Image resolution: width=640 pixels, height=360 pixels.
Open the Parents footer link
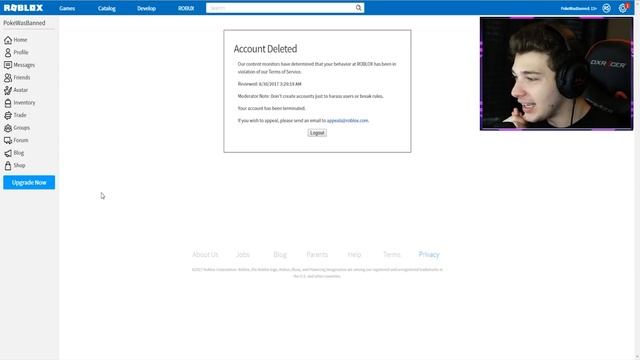[x=317, y=254]
